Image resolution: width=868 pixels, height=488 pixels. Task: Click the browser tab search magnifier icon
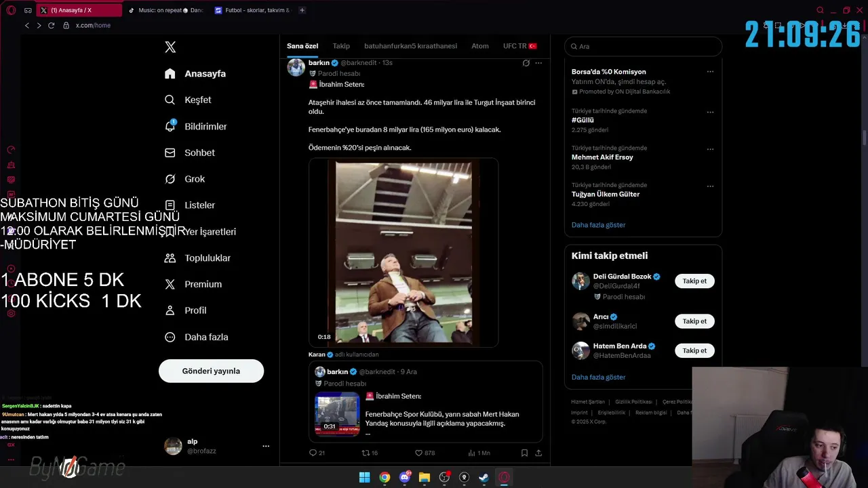(821, 10)
